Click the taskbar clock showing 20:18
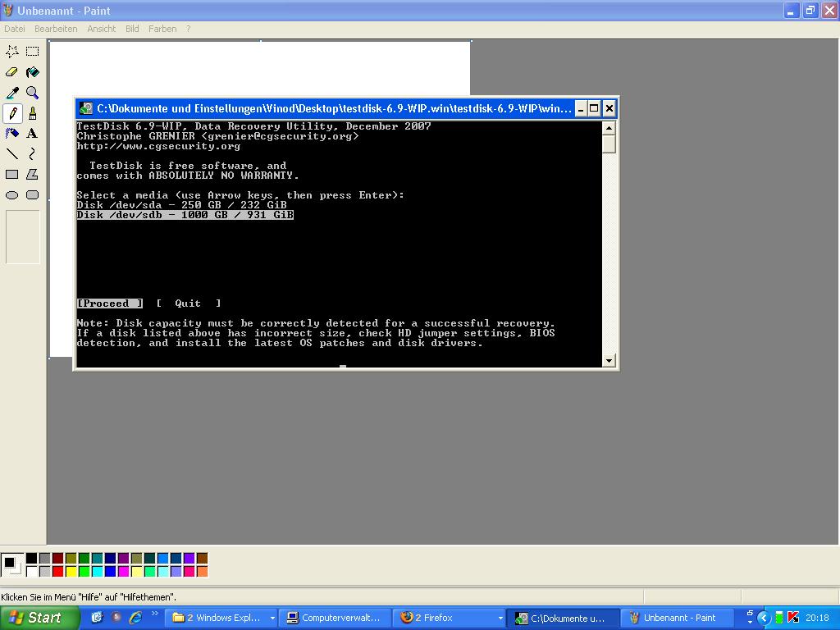The image size is (840, 630). click(x=818, y=619)
